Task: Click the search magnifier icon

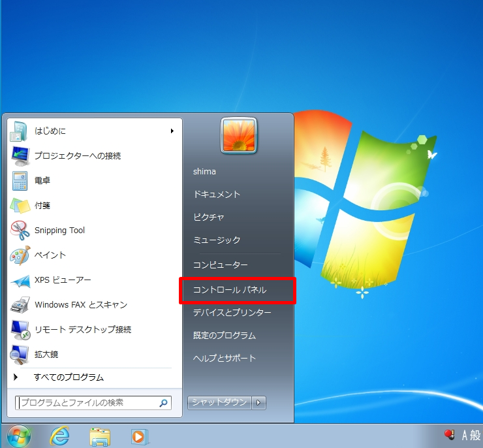Action: click(x=164, y=403)
